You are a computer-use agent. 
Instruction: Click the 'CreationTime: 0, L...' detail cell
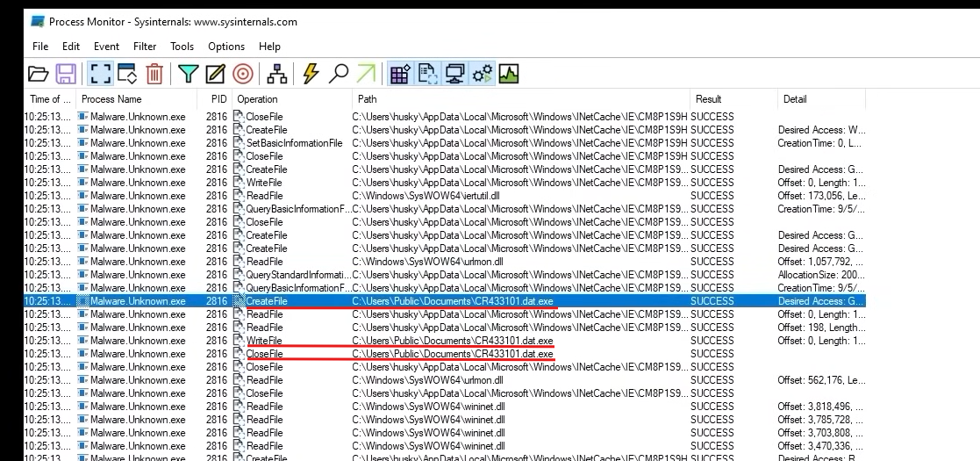click(x=821, y=143)
